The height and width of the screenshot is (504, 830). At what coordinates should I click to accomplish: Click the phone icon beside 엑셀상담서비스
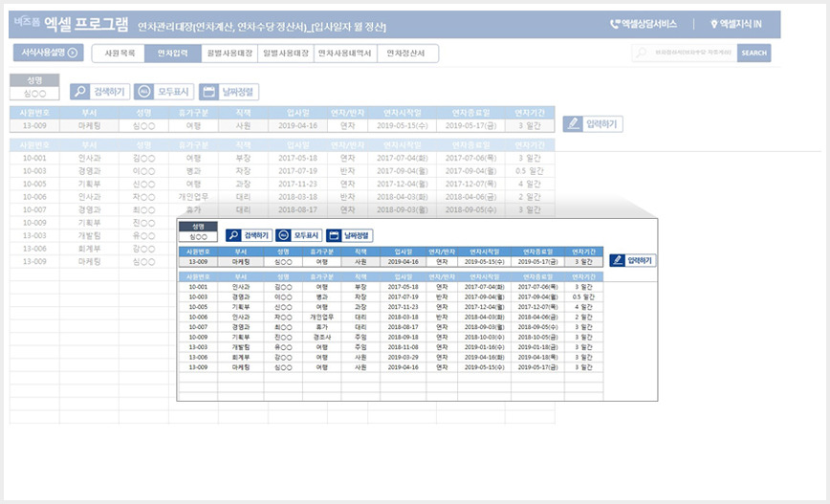[615, 24]
